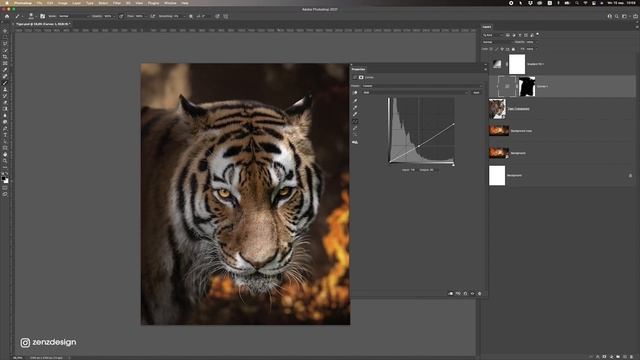640x360 pixels.
Task: Toggle Curves layer visibility in Properties panel
Action: [473, 293]
